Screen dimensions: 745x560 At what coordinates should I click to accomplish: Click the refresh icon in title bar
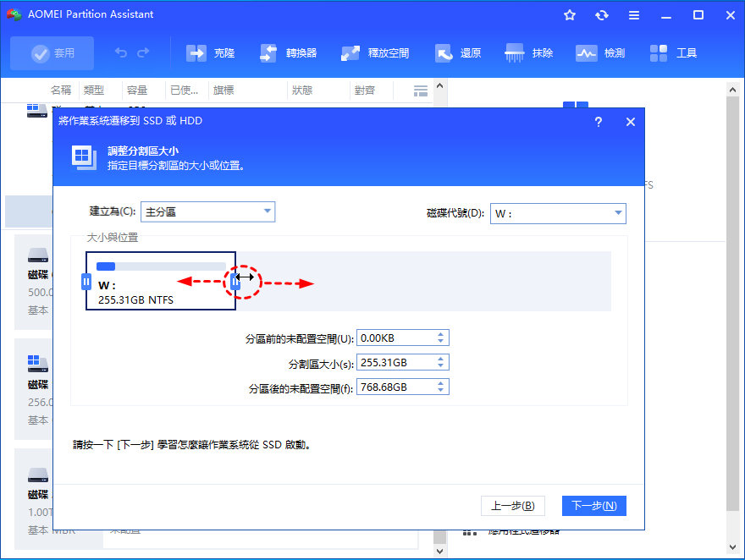tap(602, 15)
